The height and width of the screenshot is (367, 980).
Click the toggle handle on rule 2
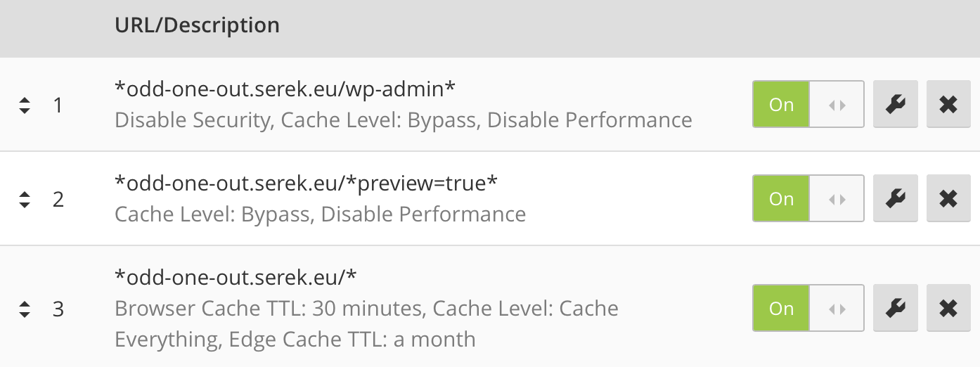pyautogui.click(x=837, y=199)
